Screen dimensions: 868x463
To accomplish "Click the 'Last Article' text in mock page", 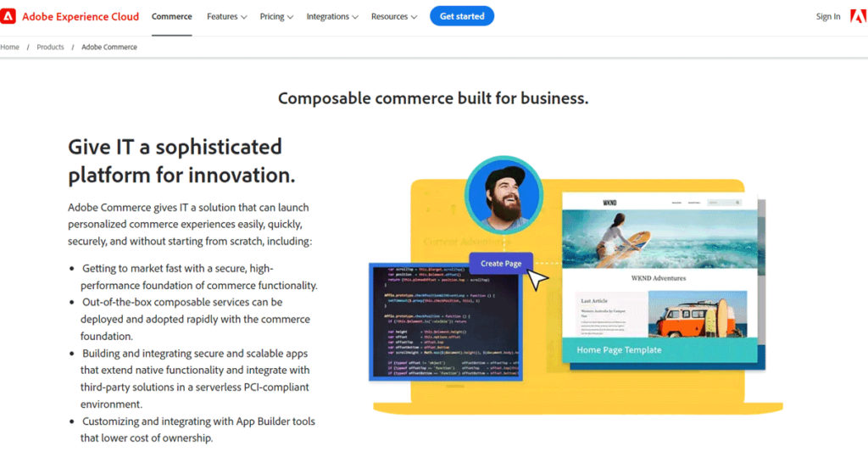I will (x=594, y=301).
